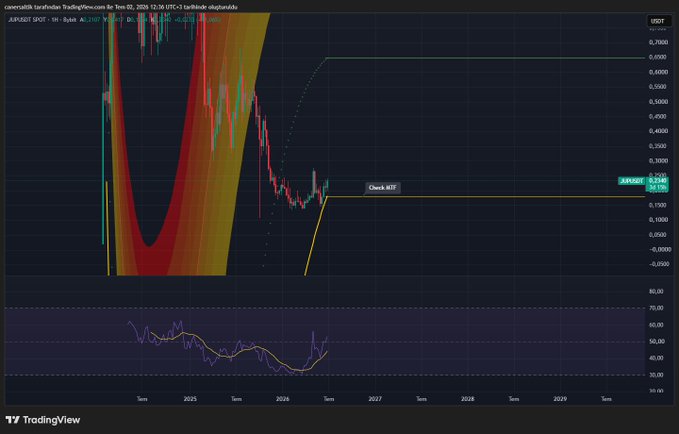Click the 0,3500 price axis label
The width and height of the screenshot is (679, 434).
(x=658, y=146)
